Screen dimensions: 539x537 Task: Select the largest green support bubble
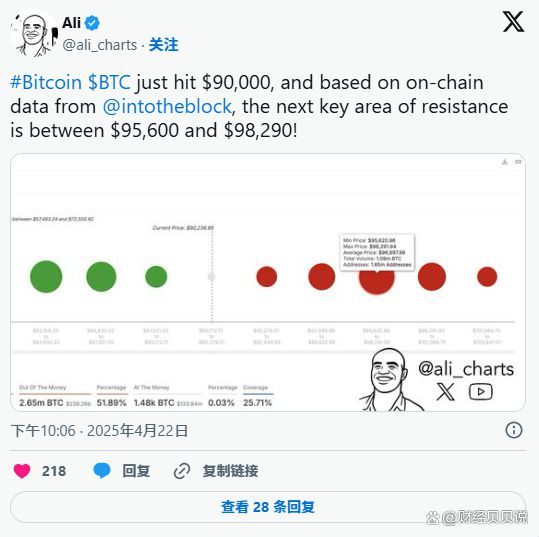(46, 277)
